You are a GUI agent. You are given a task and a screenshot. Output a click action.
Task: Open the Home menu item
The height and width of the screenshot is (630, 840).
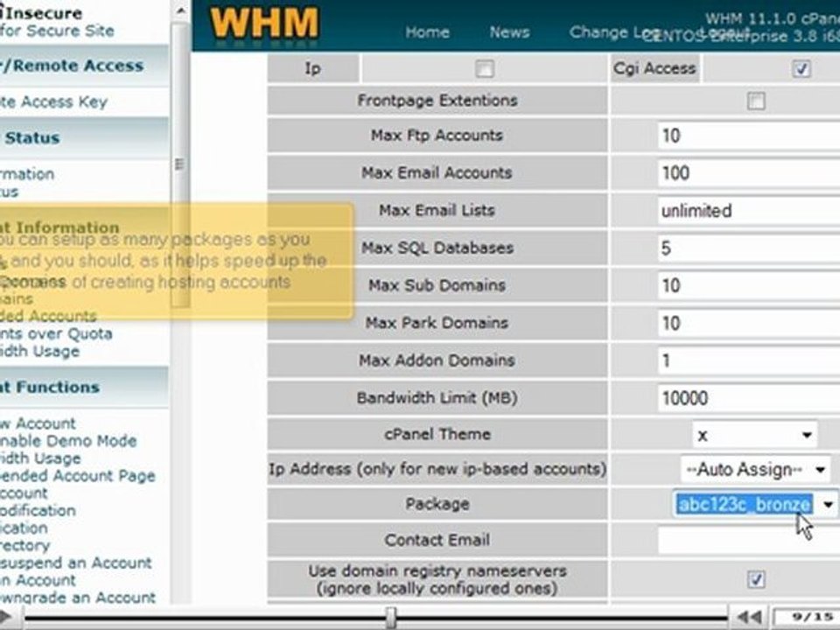coord(427,32)
